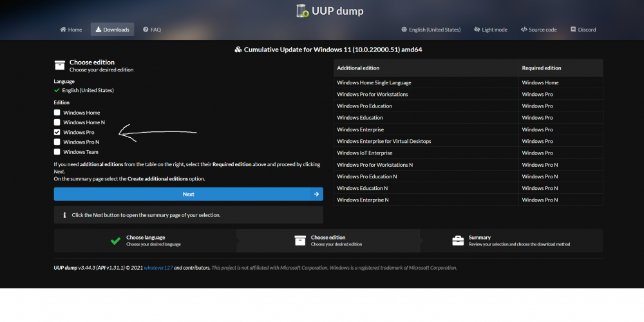The image size is (644, 322).
Task: Enable the Windows Home checkbox
Action: point(57,113)
